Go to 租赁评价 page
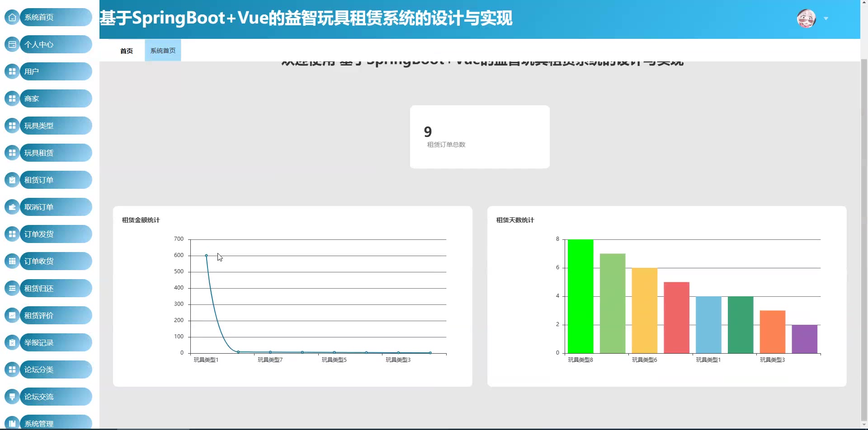Screen dimensions: 868x430 tap(56, 315)
